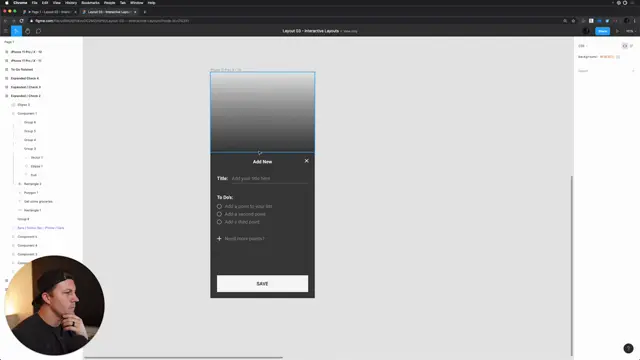This screenshot has height=360, width=640.
Task: Select the Comment tool
Action: click(38, 31)
